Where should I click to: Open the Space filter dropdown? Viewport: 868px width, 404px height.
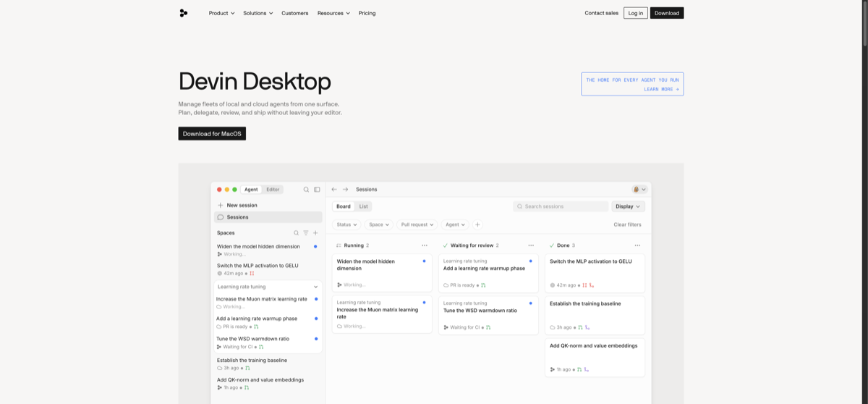point(379,224)
